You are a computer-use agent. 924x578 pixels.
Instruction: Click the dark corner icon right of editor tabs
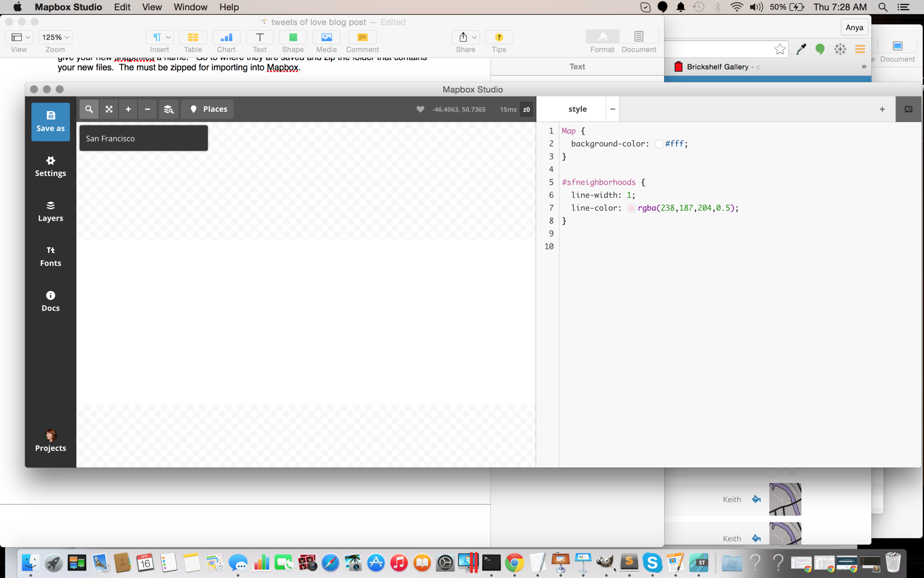pos(909,109)
